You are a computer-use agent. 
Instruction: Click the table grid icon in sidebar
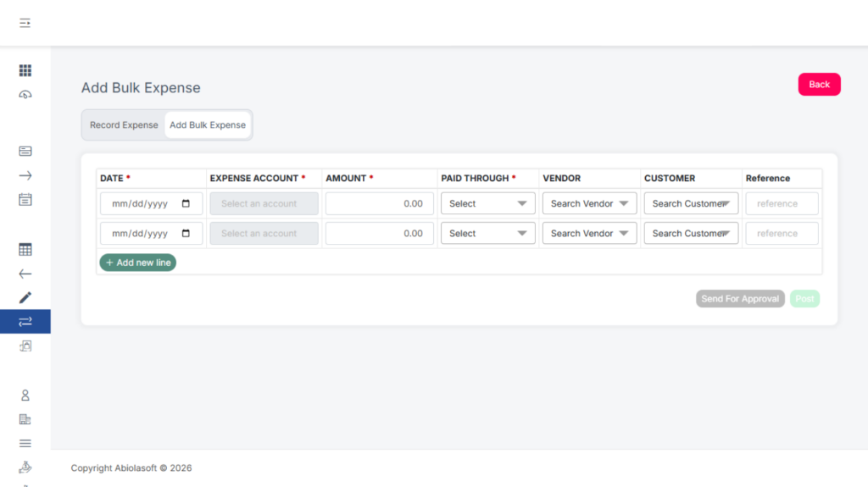point(25,250)
